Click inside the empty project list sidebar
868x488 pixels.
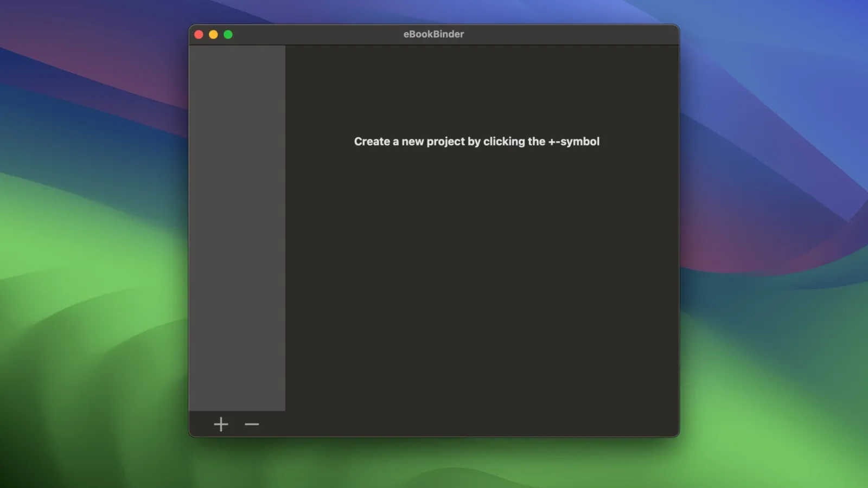point(237,228)
